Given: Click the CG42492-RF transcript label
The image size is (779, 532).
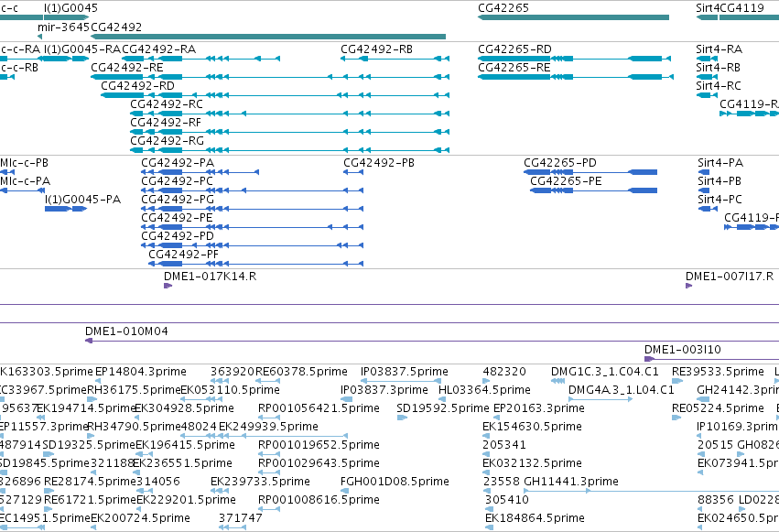Looking at the screenshot, I should click(166, 123).
